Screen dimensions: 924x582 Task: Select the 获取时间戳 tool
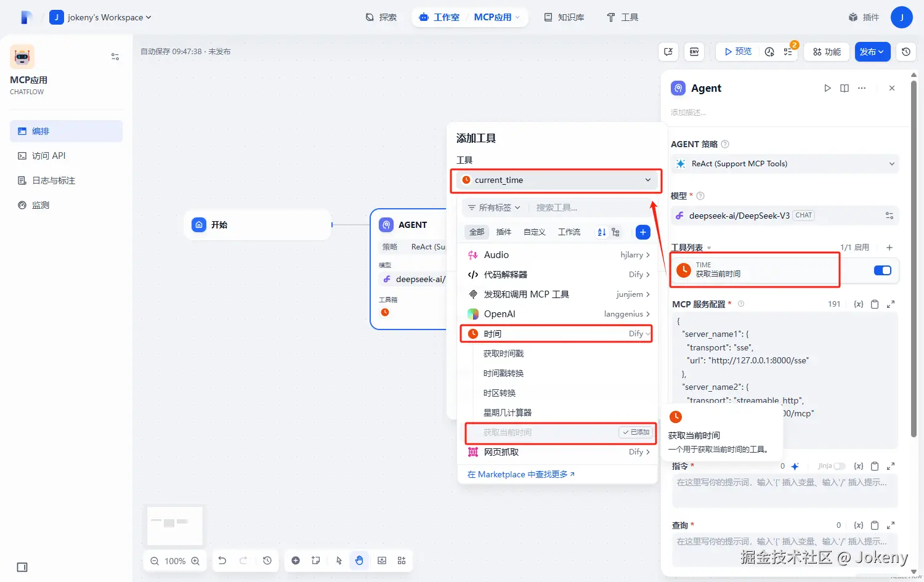tap(503, 354)
